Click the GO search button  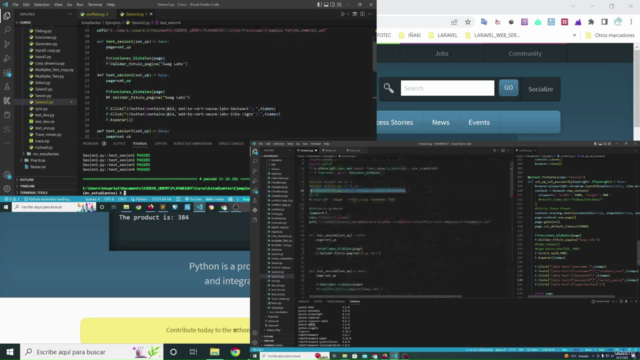508,88
